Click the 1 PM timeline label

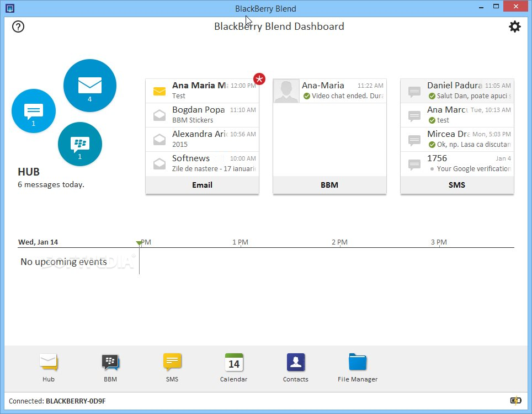coord(240,242)
